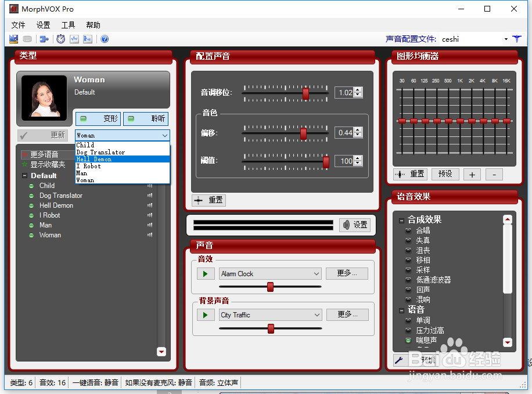Click the equalizer 重置 reset button
532x394 pixels.
click(411, 174)
